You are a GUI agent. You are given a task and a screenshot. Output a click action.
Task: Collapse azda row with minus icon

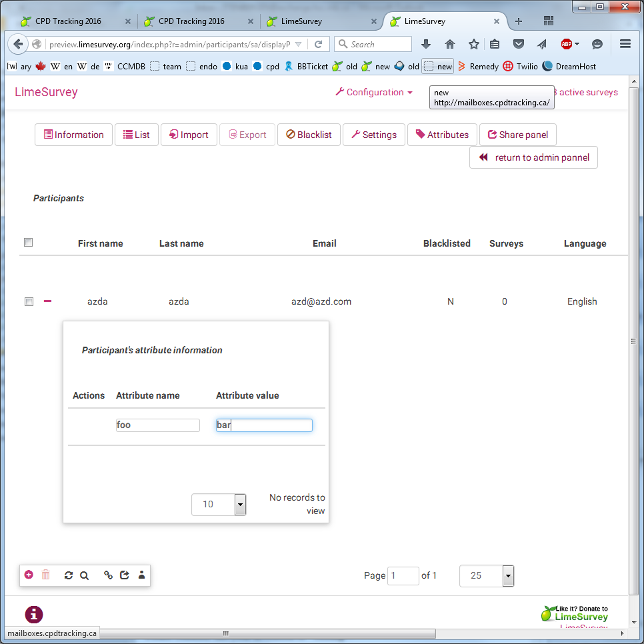pos(47,301)
